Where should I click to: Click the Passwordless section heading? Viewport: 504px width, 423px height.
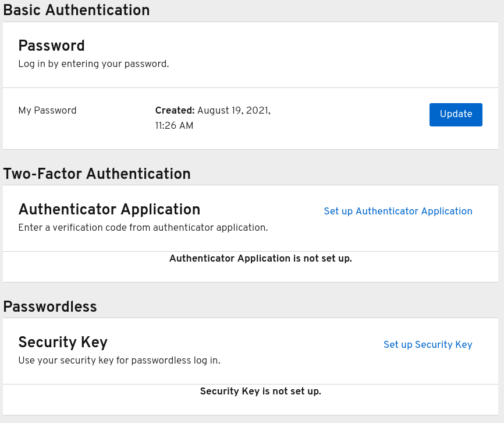[49, 307]
